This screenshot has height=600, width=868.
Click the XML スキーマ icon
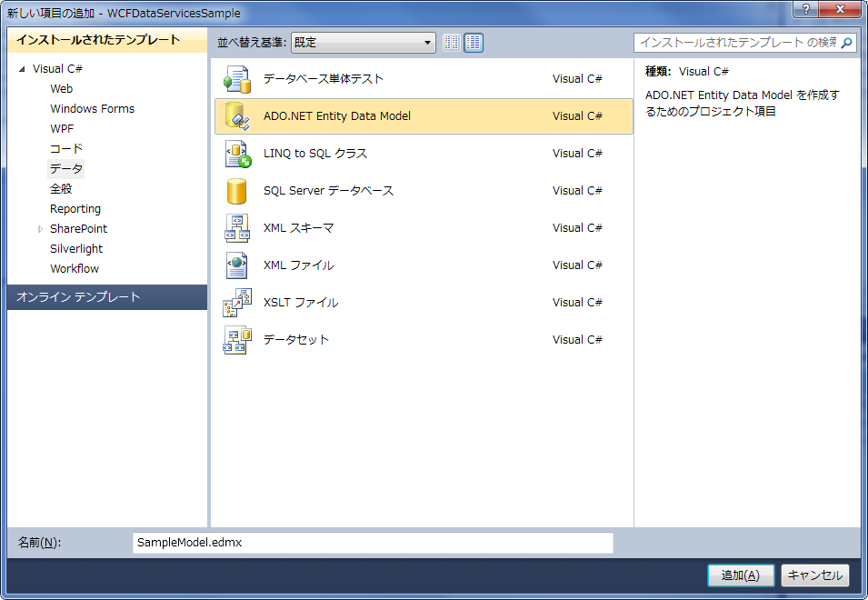point(237,228)
